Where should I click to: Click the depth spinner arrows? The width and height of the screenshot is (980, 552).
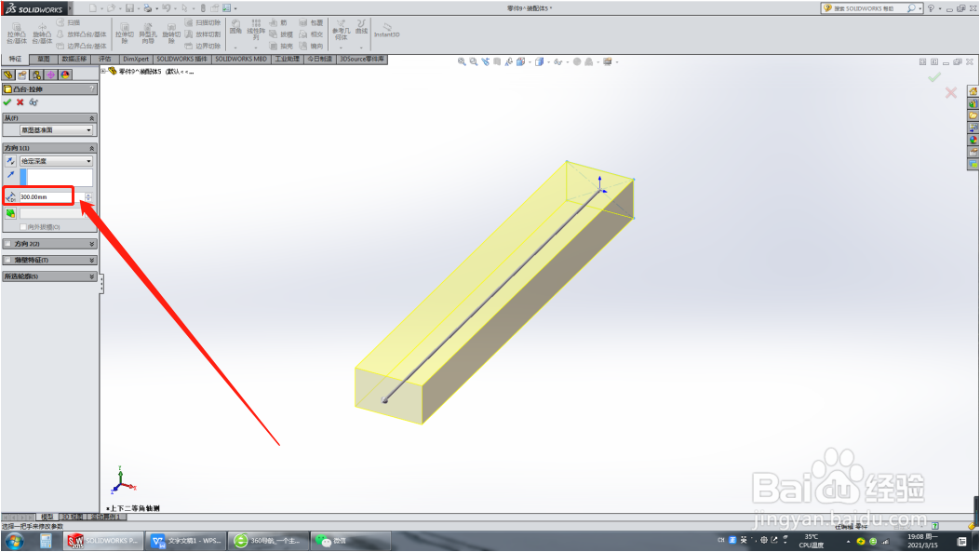click(x=88, y=197)
